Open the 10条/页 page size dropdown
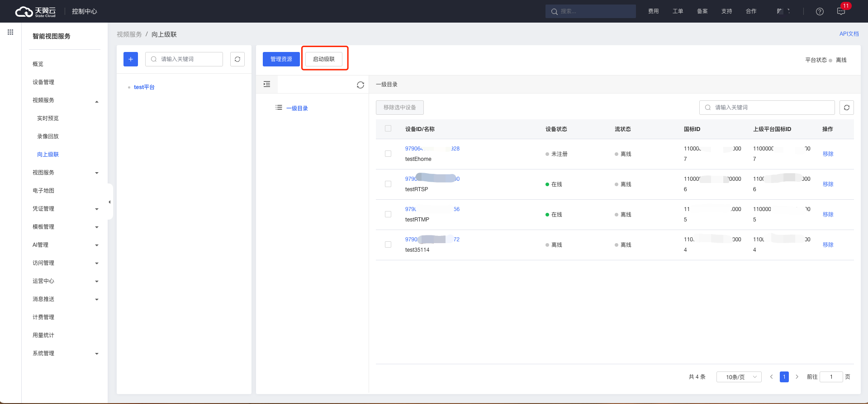Screen dimensions: 868x404 click(739, 377)
